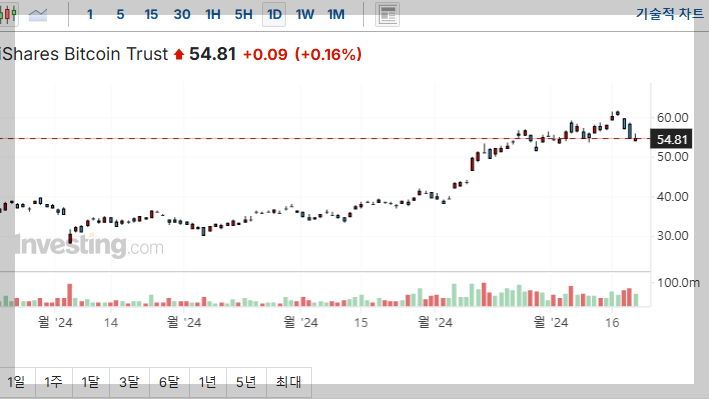Click the iShares Bitcoin Trust title
Image resolution: width=709 pixels, height=399 pixels.
tap(84, 54)
